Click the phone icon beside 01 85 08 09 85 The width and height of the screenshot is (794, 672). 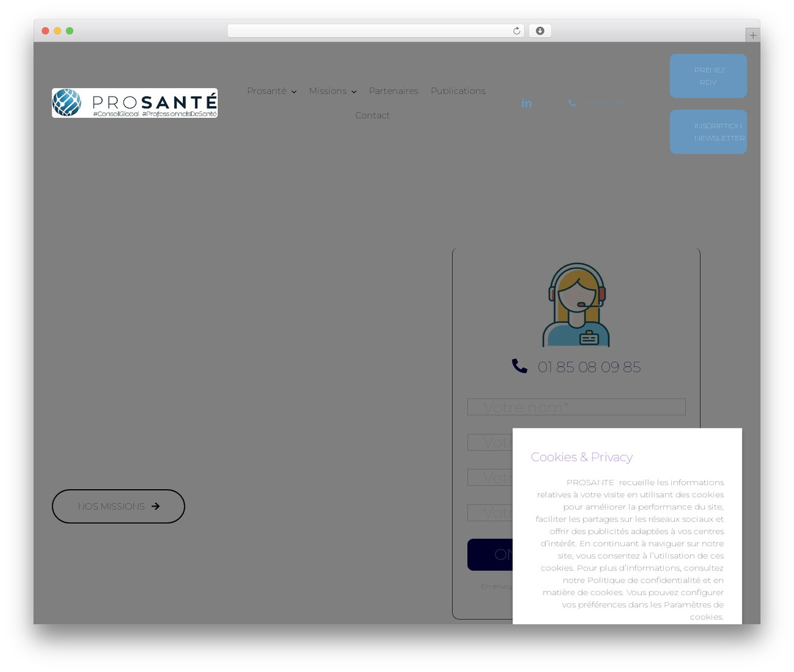pos(519,366)
